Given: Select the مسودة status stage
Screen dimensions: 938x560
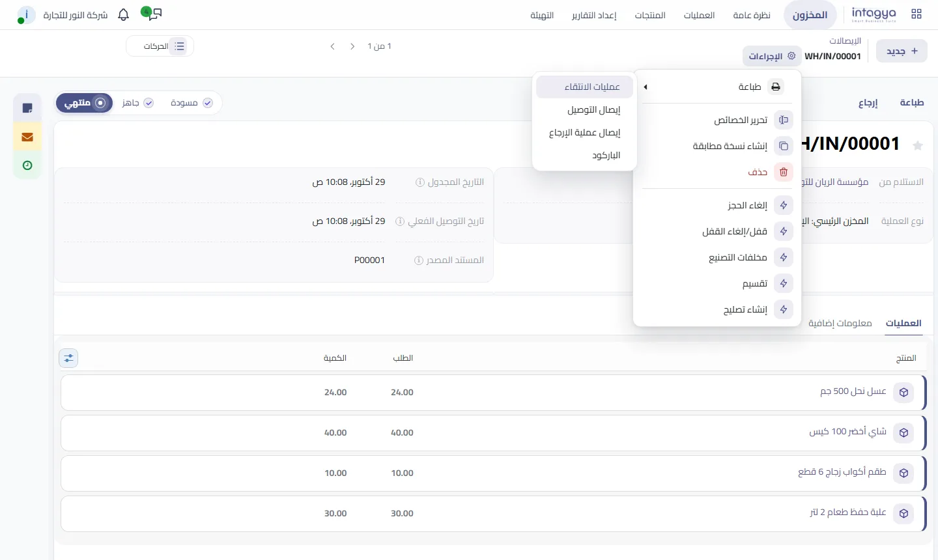Looking at the screenshot, I should tap(191, 103).
